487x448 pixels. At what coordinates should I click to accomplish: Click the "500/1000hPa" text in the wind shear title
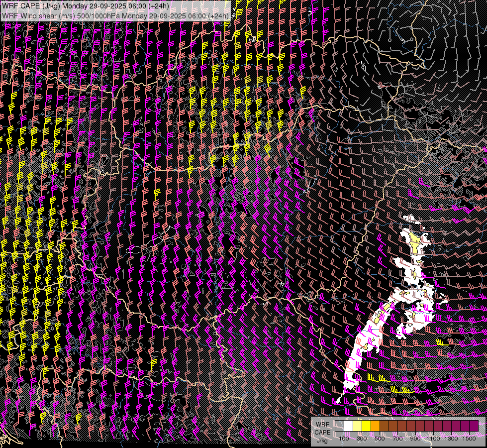tap(102, 15)
